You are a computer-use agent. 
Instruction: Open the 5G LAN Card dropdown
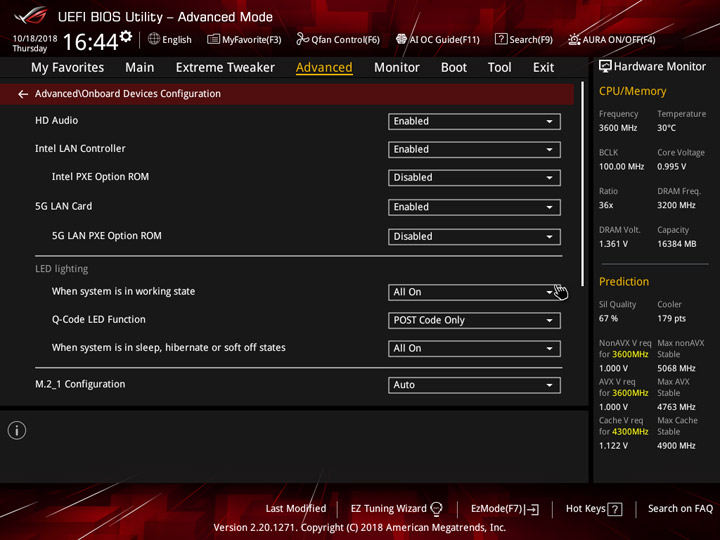474,207
